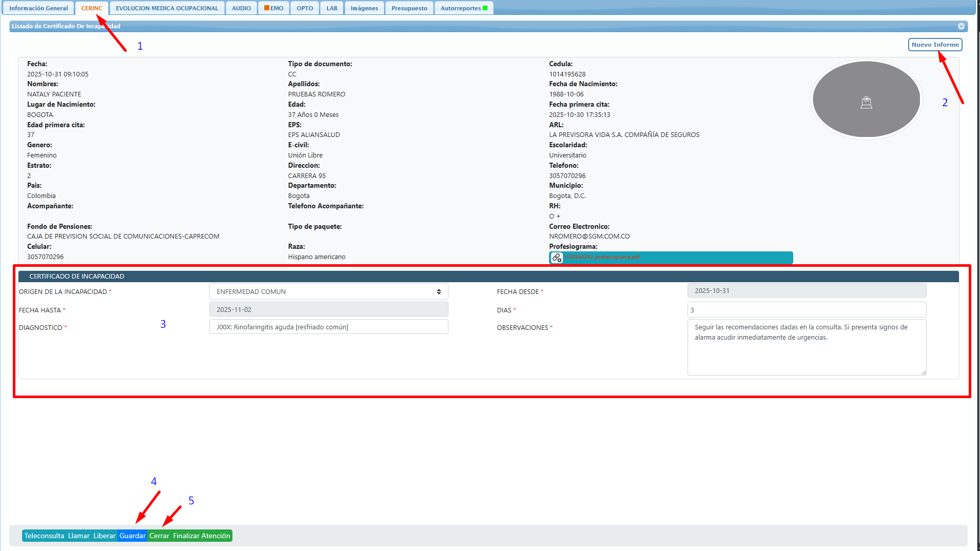This screenshot has height=551, width=980.
Task: Switch to the LAB tab
Action: point(332,8)
